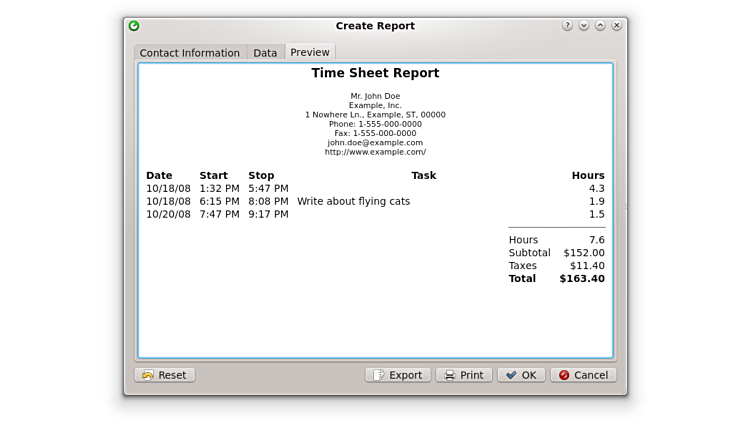Screen dimensions: 752x423
Task: Confirm with the OK button
Action: (x=521, y=375)
